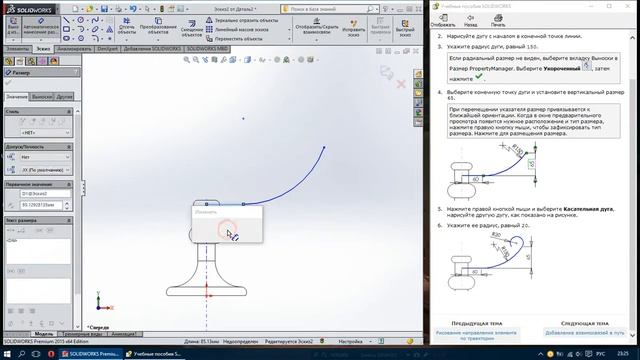The width and height of the screenshot is (640, 360).
Task: Click the Undo icon in top toolbar
Action: [x=133, y=9]
